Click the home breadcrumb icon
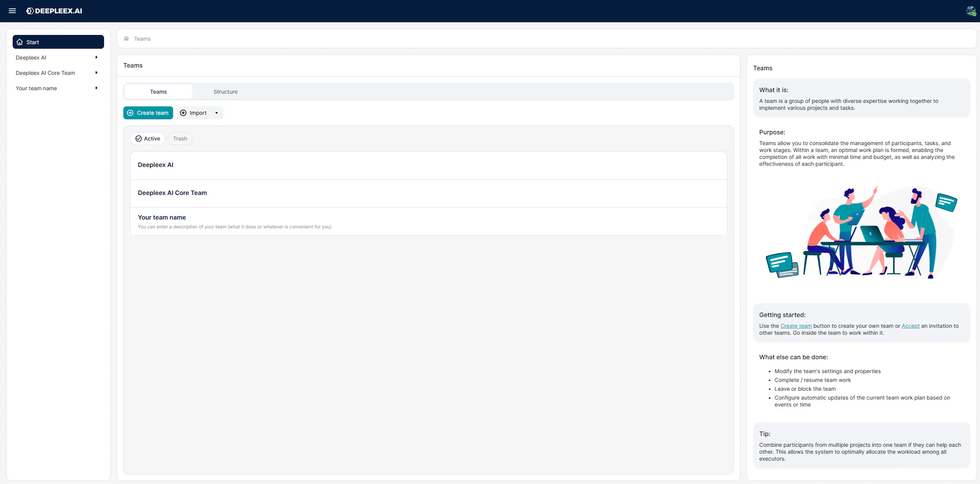This screenshot has height=484, width=980. pos(126,38)
